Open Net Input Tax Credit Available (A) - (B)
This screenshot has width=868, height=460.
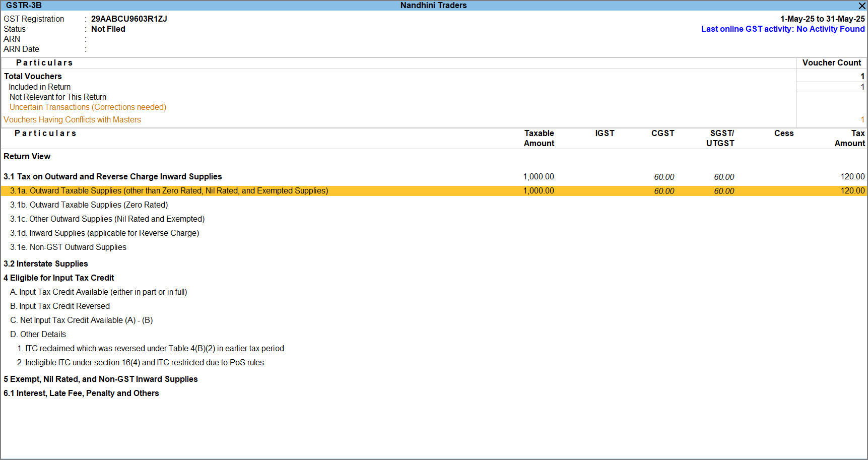coord(81,320)
